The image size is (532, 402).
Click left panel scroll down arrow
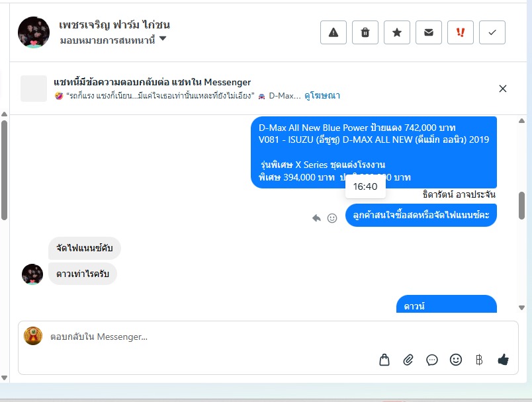tap(4, 378)
